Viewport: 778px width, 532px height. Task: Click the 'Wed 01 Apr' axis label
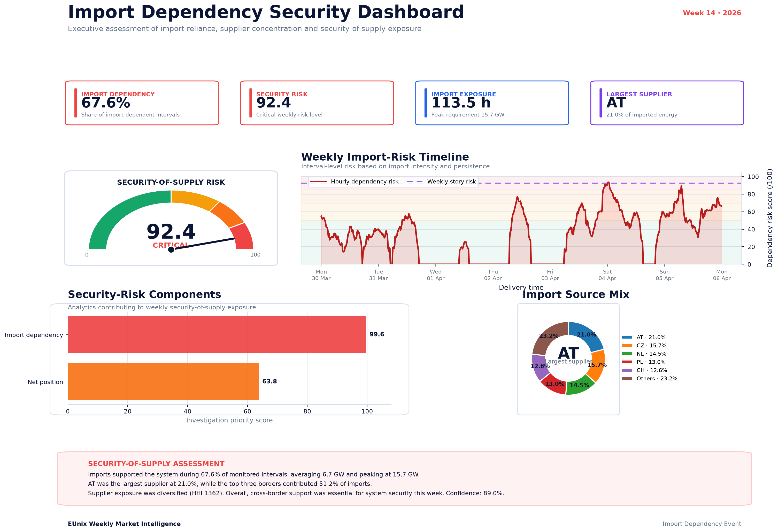(436, 275)
